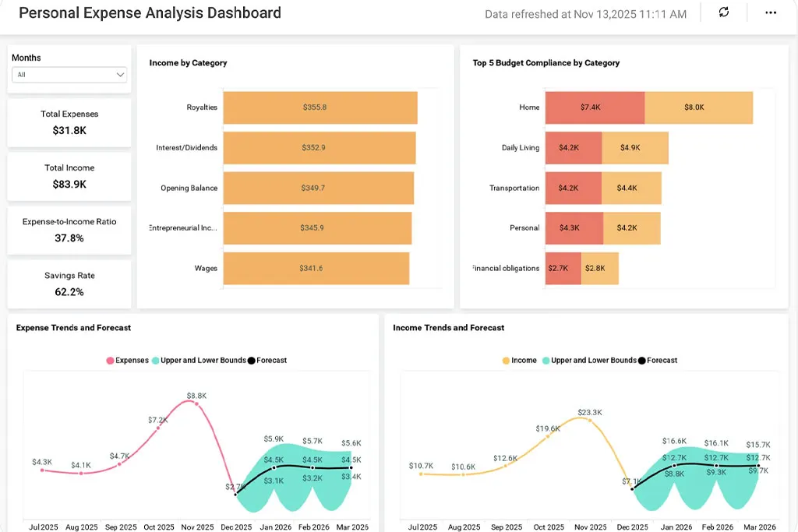The width and height of the screenshot is (798, 532).
Task: Click the 'Wages' category axis label
Action: [206, 268]
